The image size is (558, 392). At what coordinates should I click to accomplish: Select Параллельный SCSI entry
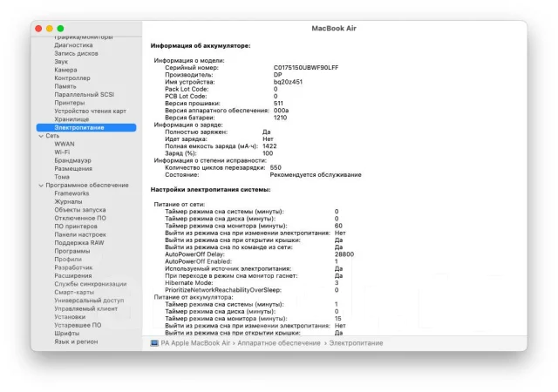coord(84,94)
